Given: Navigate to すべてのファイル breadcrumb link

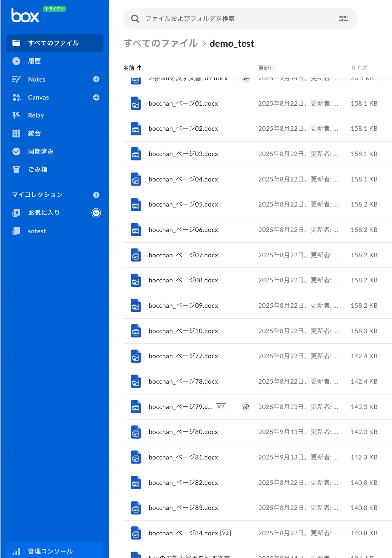Looking at the screenshot, I should point(161,43).
